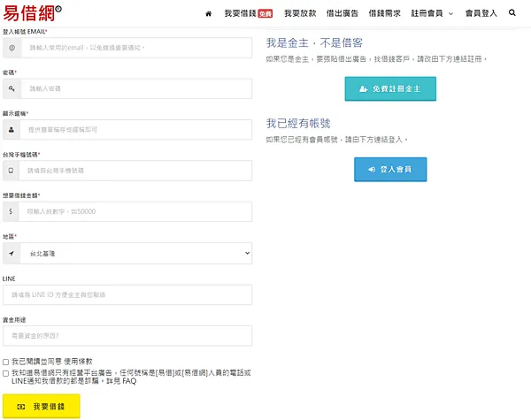Click the 易借網 logo
The image size is (531, 420).
point(32,13)
